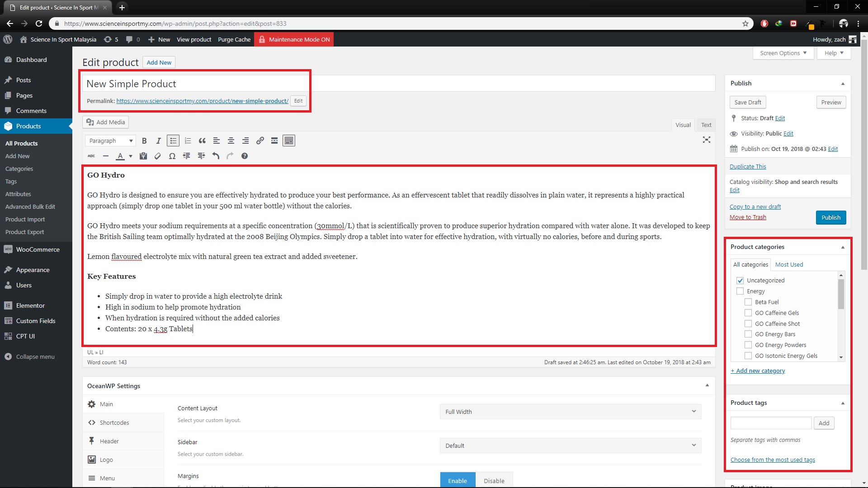Select Enable for Margins setting
868x488 pixels.
(458, 480)
